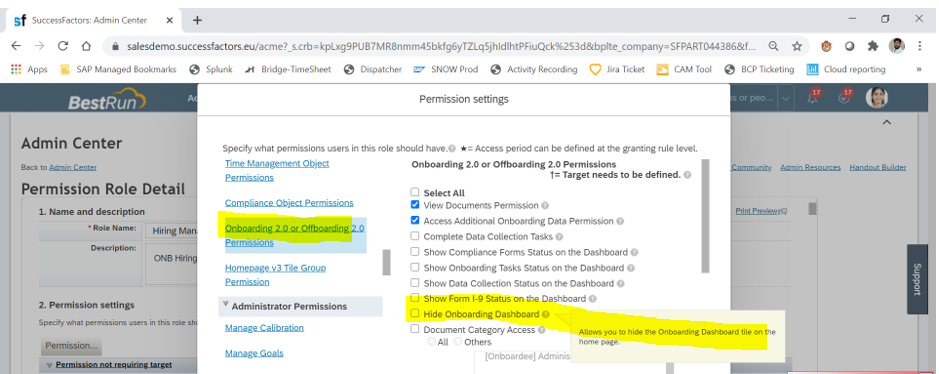This screenshot has height=374, width=939.
Task: Open the Apps bookmarks shortcut
Action: pos(29,69)
